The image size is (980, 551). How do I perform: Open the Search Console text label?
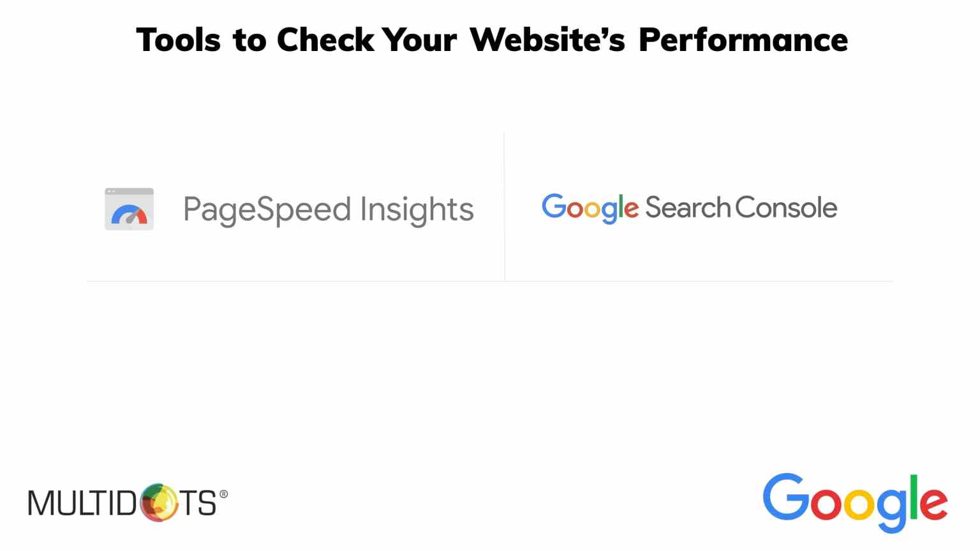click(741, 208)
